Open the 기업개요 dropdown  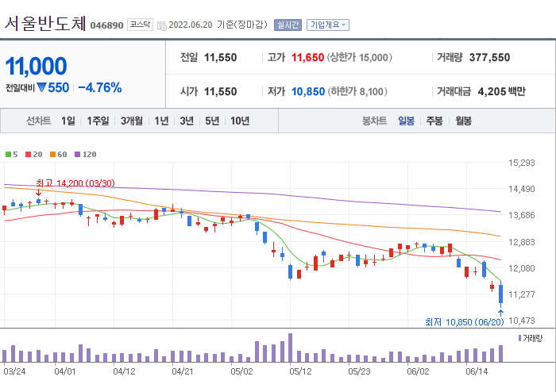point(327,25)
